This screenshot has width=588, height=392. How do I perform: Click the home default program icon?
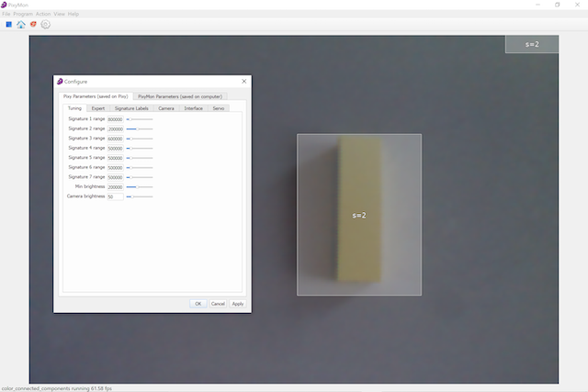tap(21, 25)
